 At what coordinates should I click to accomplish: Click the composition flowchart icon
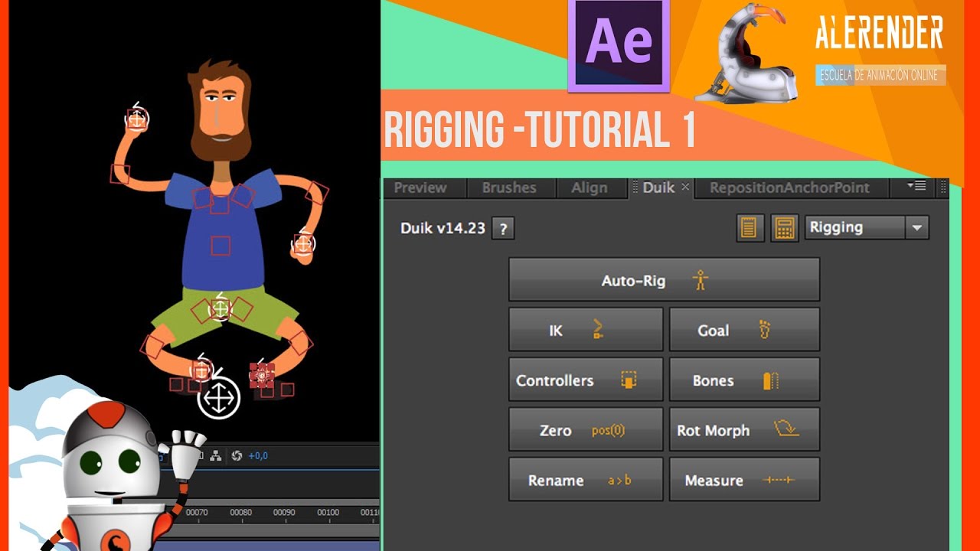pyautogui.click(x=216, y=455)
